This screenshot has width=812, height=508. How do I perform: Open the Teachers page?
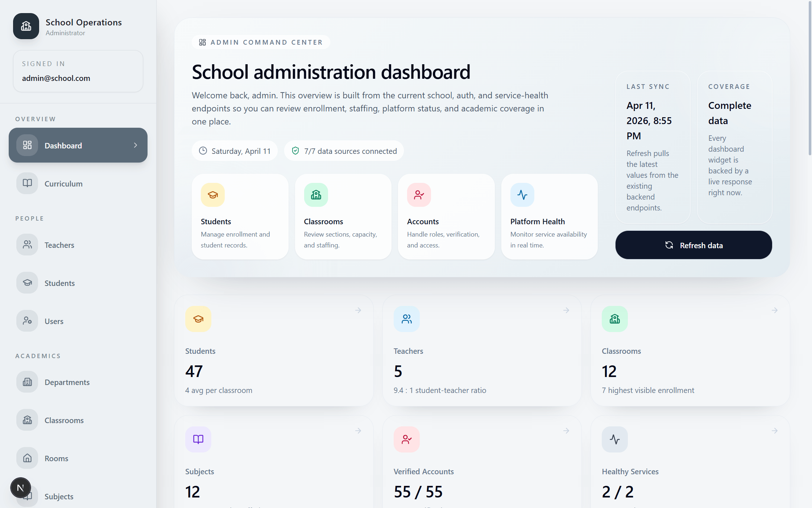pyautogui.click(x=78, y=245)
